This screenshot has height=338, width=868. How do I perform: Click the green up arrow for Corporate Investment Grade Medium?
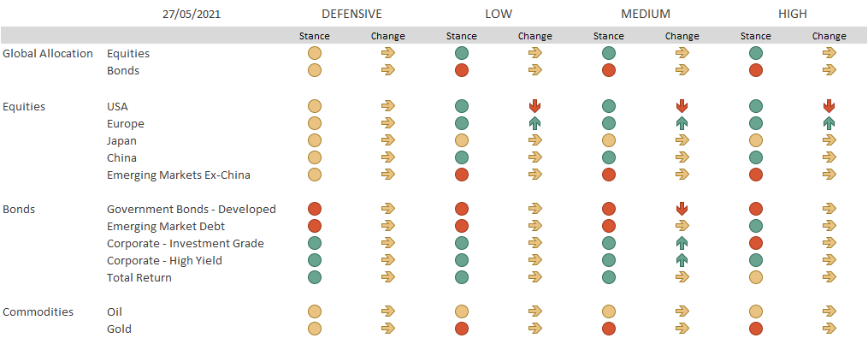(x=682, y=243)
